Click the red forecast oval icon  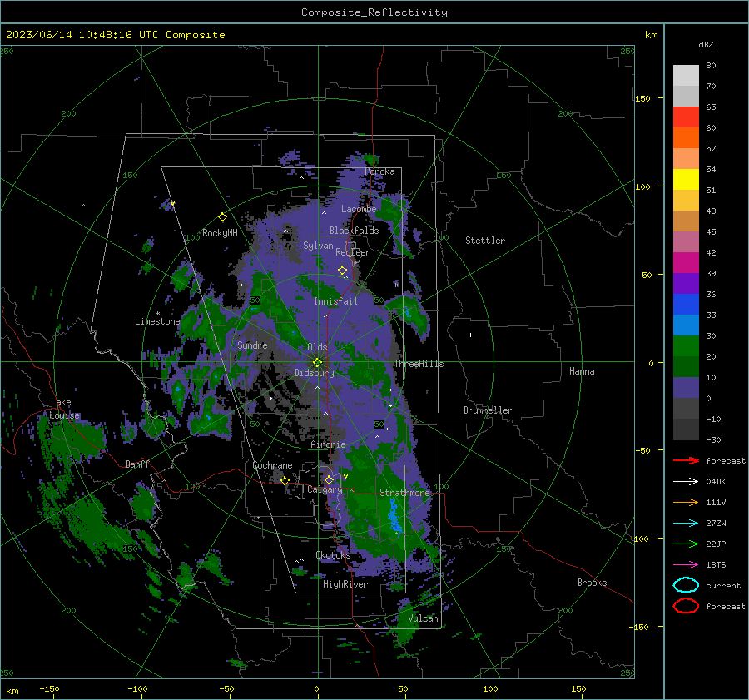[686, 606]
